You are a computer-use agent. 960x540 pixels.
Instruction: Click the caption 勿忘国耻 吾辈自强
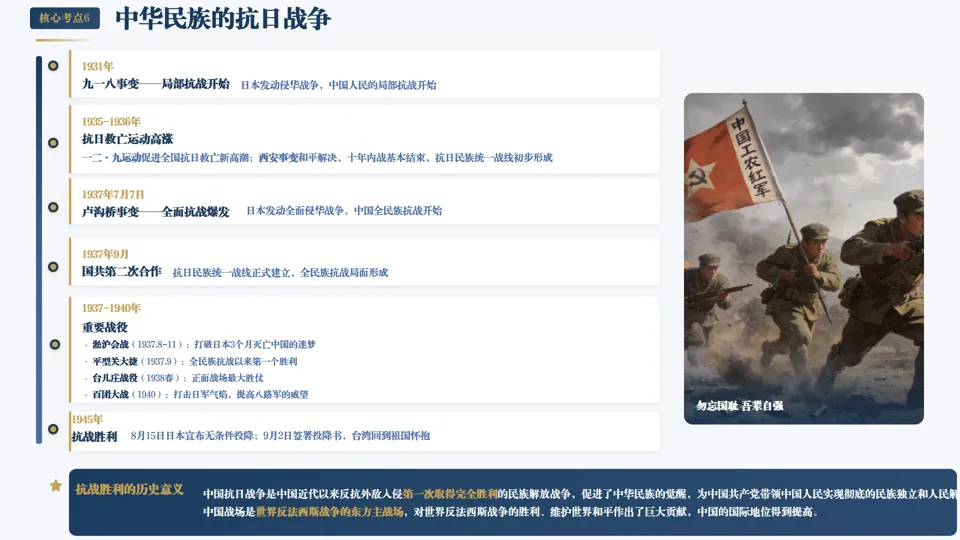740,405
